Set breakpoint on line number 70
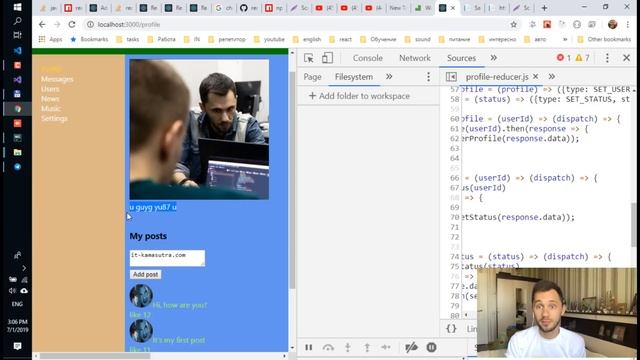Image resolution: width=640 pixels, height=360 pixels. coord(455,217)
